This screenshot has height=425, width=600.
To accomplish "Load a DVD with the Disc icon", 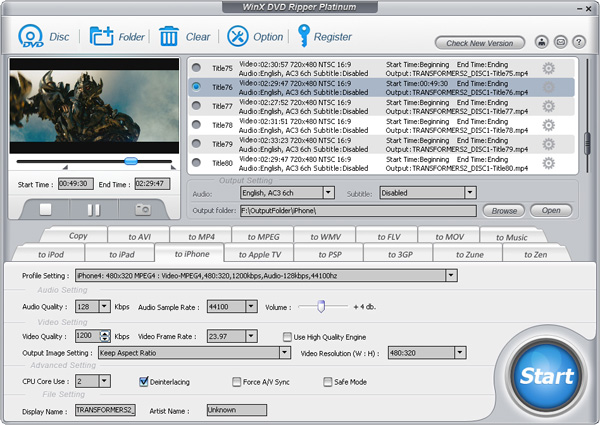I will [x=31, y=36].
